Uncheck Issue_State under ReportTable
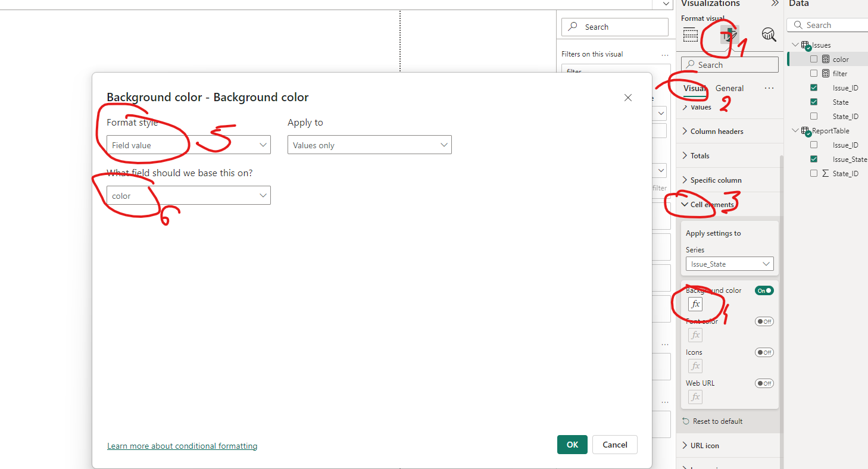 pyautogui.click(x=814, y=160)
